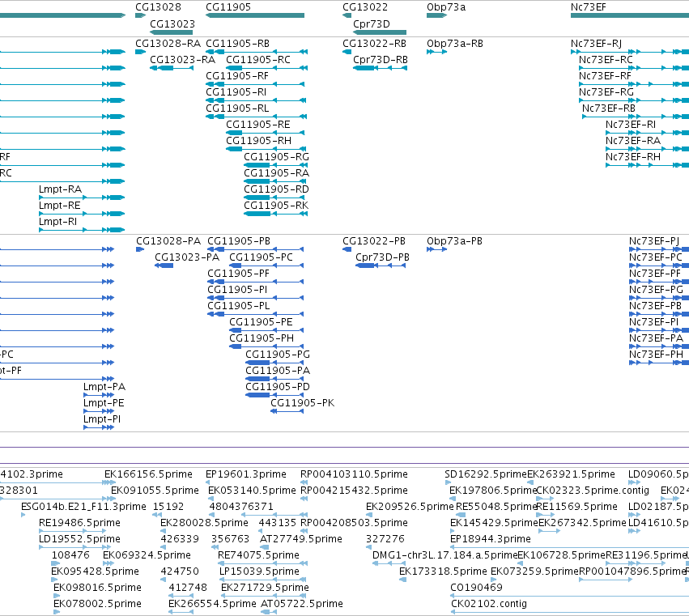Click transcript Obp73a-RB

pos(455,44)
